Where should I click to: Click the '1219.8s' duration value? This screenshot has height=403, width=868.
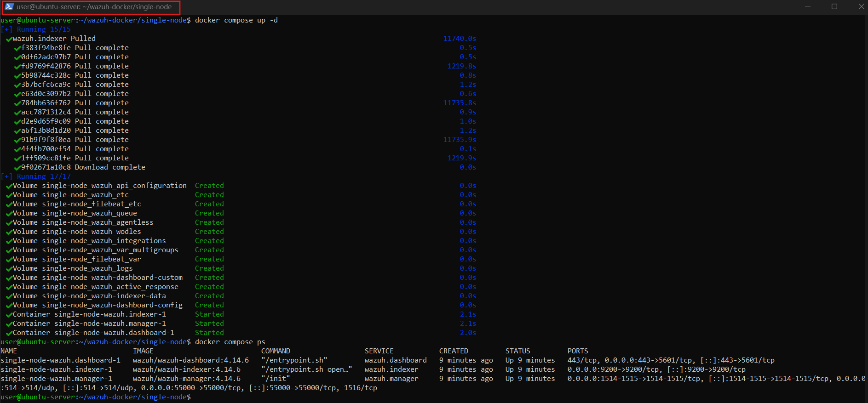click(462, 66)
